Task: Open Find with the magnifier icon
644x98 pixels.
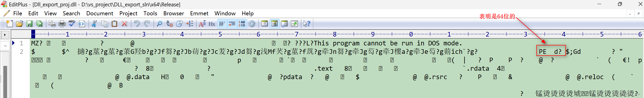Action: pyautogui.click(x=160, y=24)
